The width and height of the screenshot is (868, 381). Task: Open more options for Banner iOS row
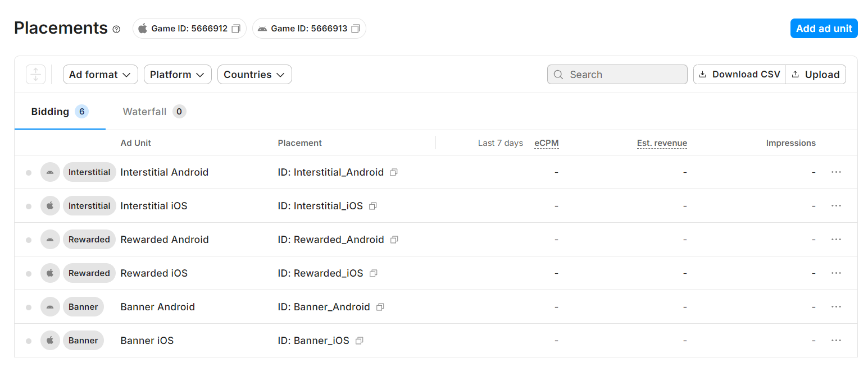pyautogui.click(x=836, y=341)
